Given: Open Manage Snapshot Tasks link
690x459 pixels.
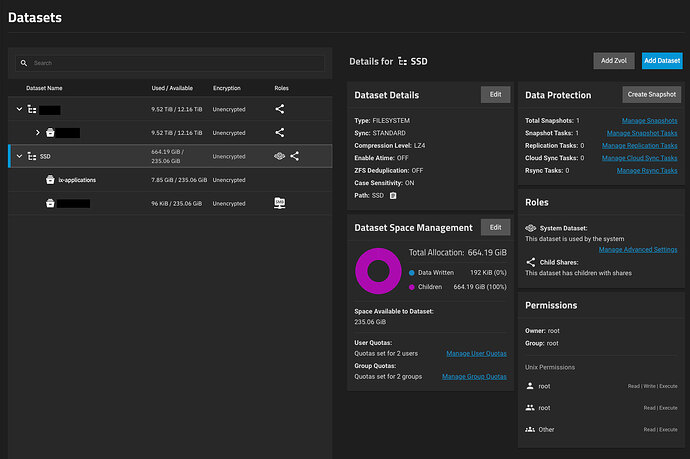Looking at the screenshot, I should point(642,133).
